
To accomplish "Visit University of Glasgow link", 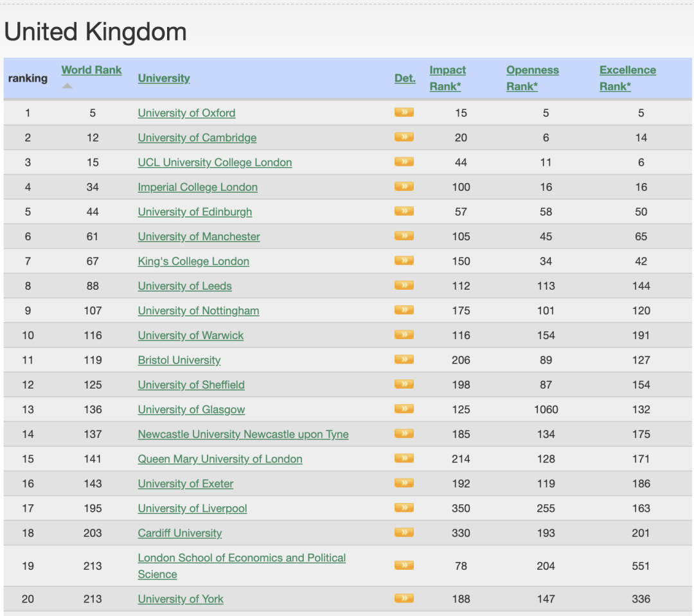I will click(x=191, y=409).
